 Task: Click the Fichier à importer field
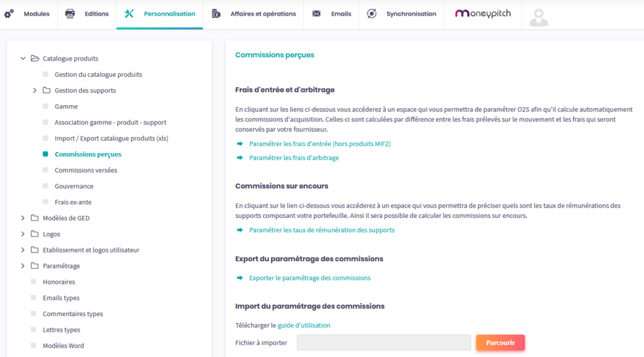384,343
